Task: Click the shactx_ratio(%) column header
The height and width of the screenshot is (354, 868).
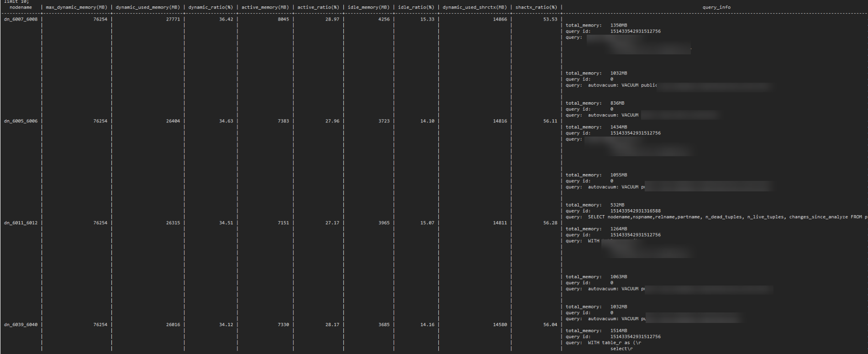Action: (x=537, y=7)
